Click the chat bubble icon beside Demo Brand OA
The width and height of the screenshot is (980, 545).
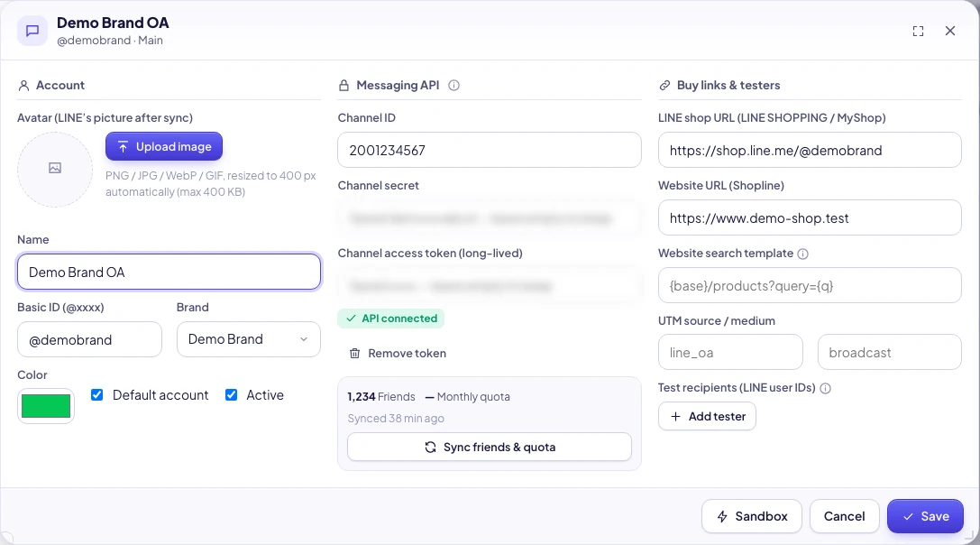pos(32,31)
